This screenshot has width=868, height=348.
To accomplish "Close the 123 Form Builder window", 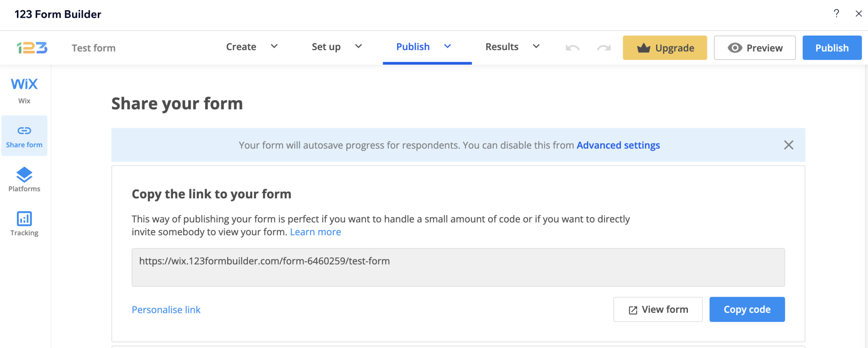I will [x=859, y=14].
